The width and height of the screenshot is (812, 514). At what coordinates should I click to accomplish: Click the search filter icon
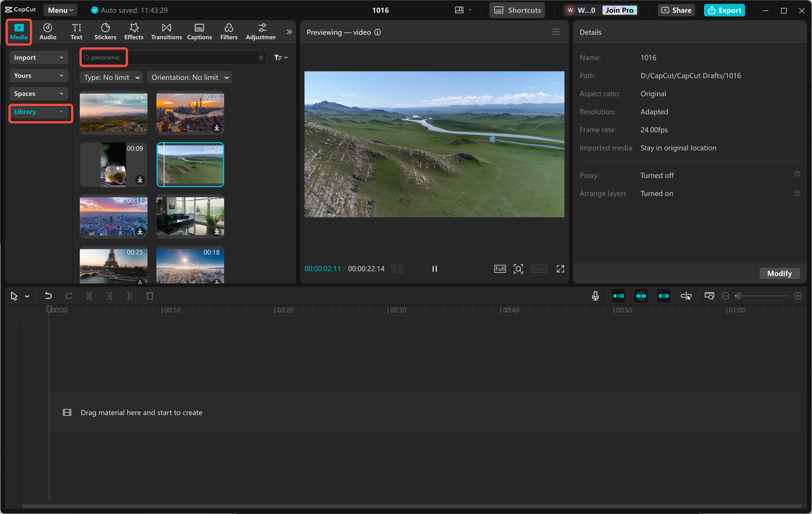(x=280, y=58)
